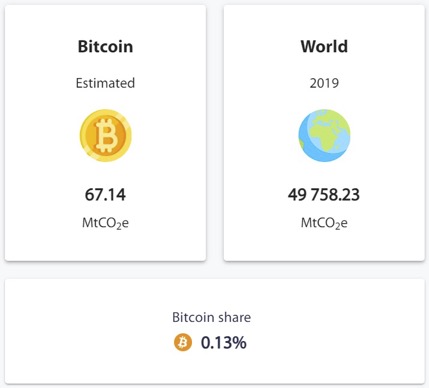Click the blue ocean edge of globe icon
Image resolution: width=429 pixels, height=388 pixels.
[307, 150]
